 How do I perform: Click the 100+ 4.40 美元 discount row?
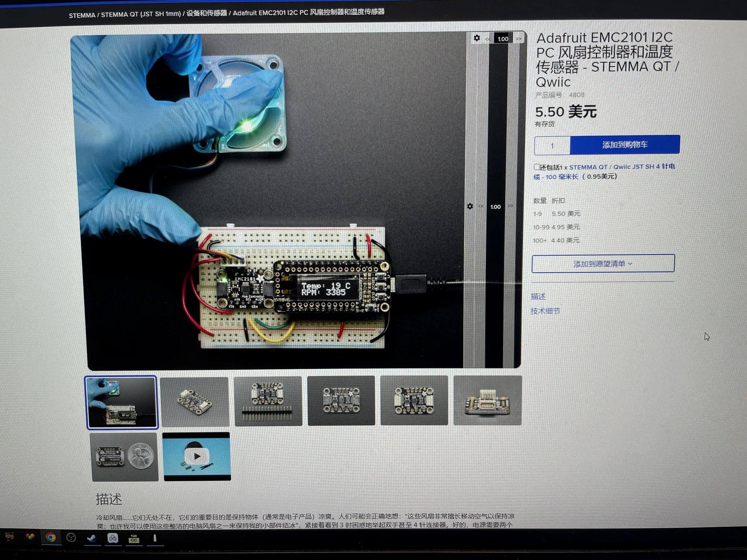click(x=556, y=240)
